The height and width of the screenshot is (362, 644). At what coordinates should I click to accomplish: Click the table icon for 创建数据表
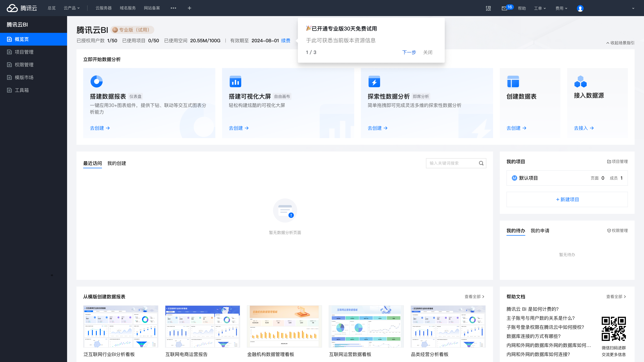[x=513, y=81]
